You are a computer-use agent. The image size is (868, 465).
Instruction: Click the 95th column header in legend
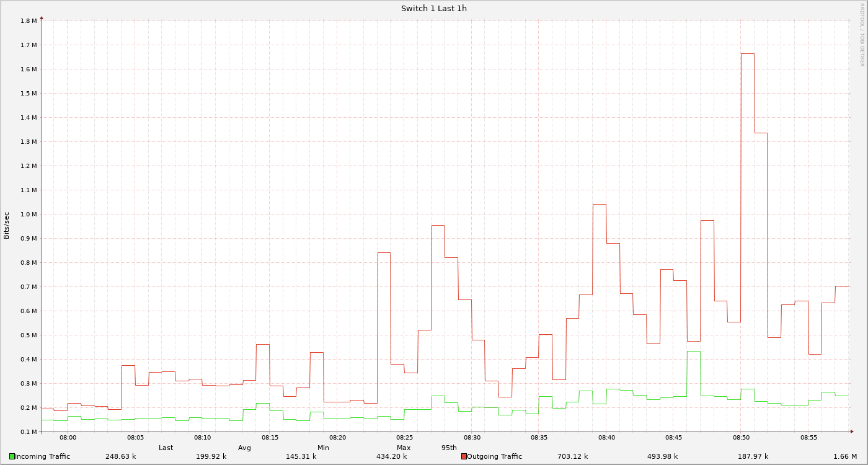(449, 448)
